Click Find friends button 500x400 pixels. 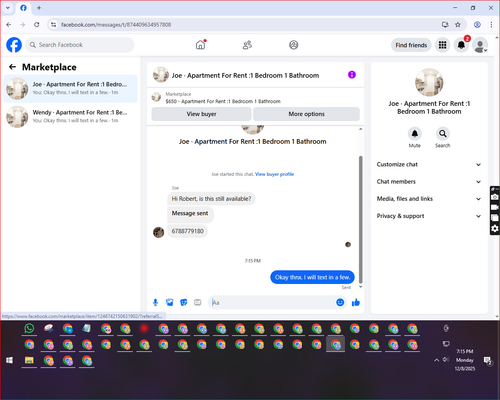pyautogui.click(x=411, y=45)
